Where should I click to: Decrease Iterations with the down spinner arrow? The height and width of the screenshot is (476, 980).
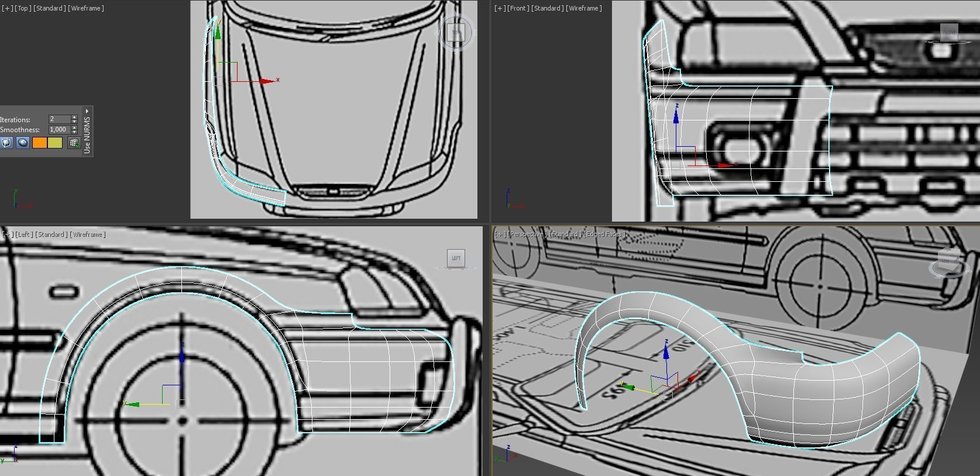(74, 121)
